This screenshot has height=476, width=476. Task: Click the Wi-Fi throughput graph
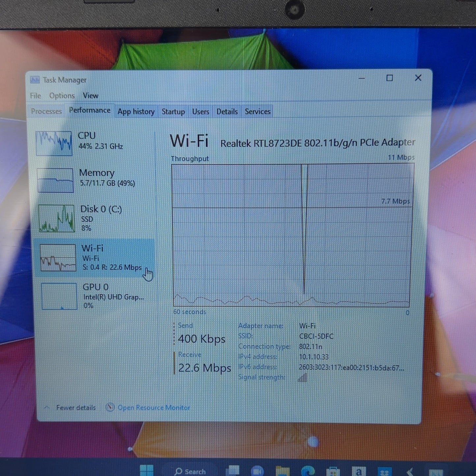[x=292, y=235]
